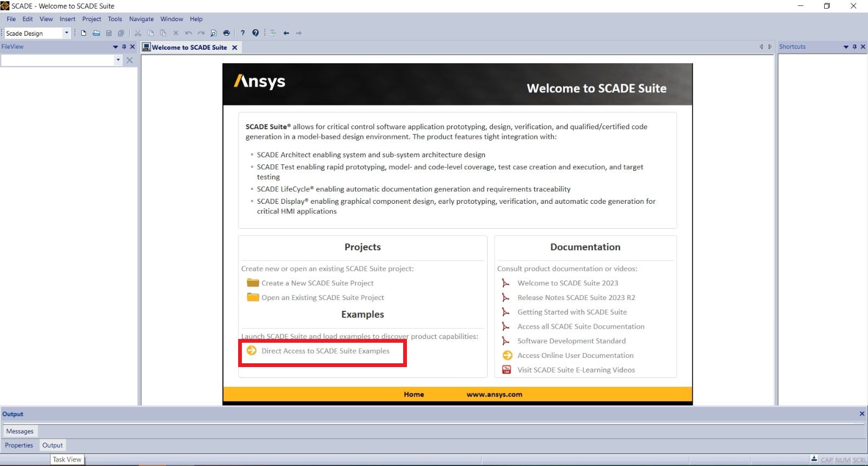The image size is (868, 466).
Task: Close the Welcome to SCADE Suite tab
Action: click(234, 48)
